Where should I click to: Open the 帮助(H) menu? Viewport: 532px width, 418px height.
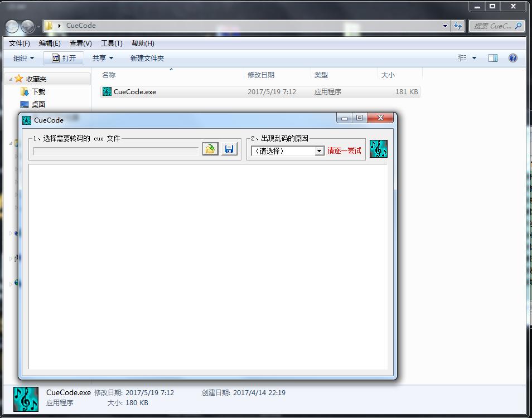[x=143, y=43]
